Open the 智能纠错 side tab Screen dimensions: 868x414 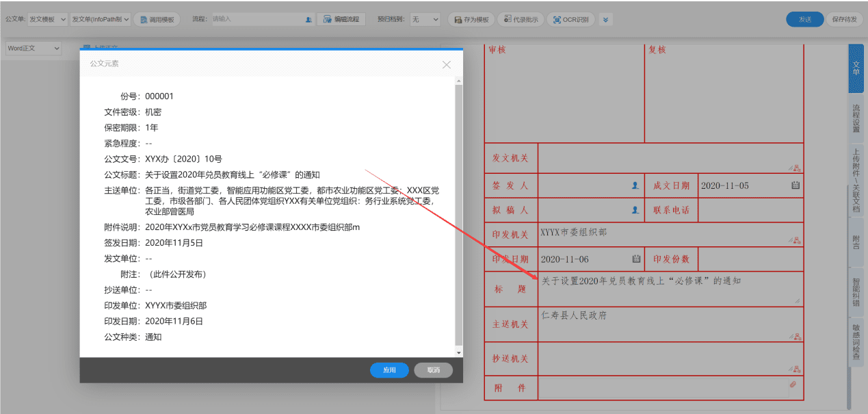pos(856,292)
